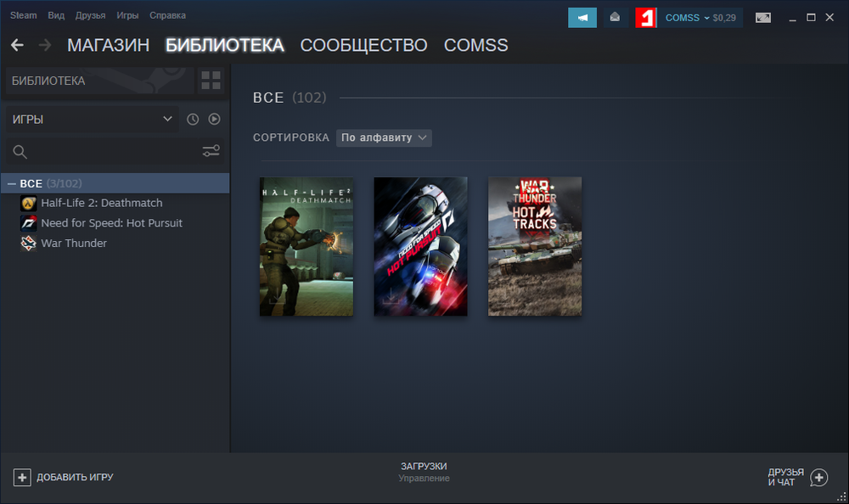
Task: Open advanced filter settings icon
Action: click(x=211, y=151)
